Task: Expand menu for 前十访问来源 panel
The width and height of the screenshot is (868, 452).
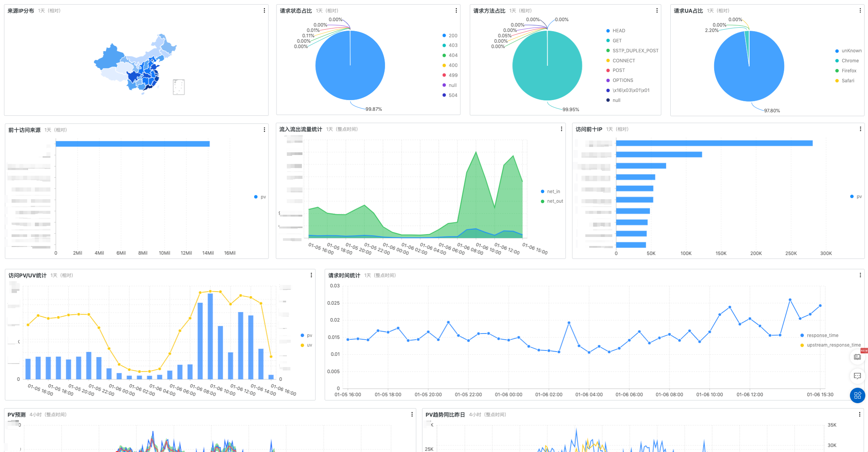Action: pyautogui.click(x=264, y=130)
